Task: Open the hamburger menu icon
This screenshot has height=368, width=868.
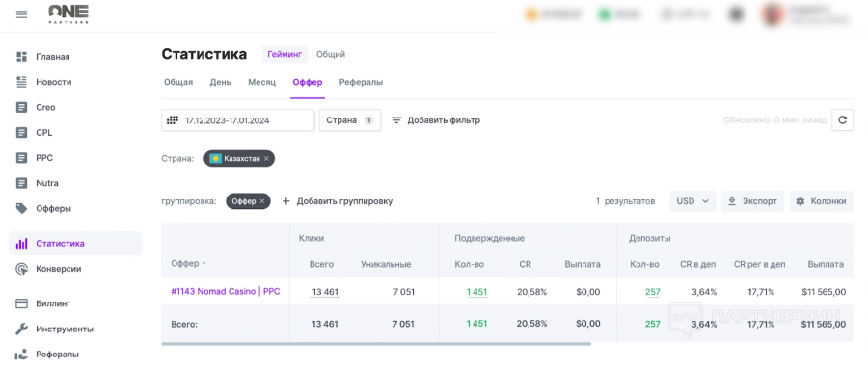Action: point(21,14)
